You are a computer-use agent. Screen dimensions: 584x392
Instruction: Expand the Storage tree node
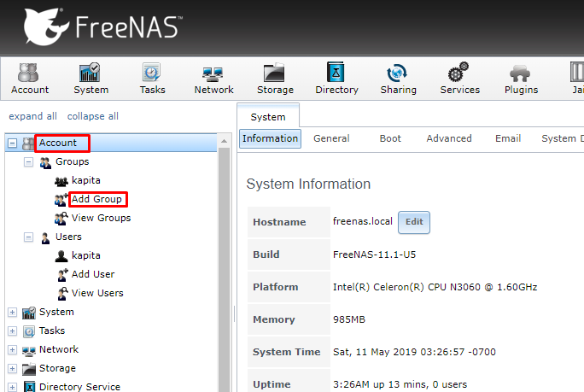12,369
